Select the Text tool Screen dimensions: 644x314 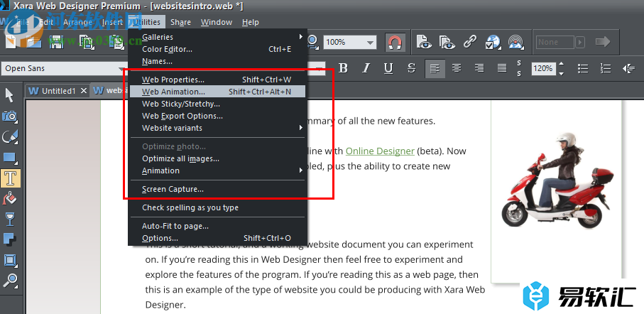coord(10,178)
